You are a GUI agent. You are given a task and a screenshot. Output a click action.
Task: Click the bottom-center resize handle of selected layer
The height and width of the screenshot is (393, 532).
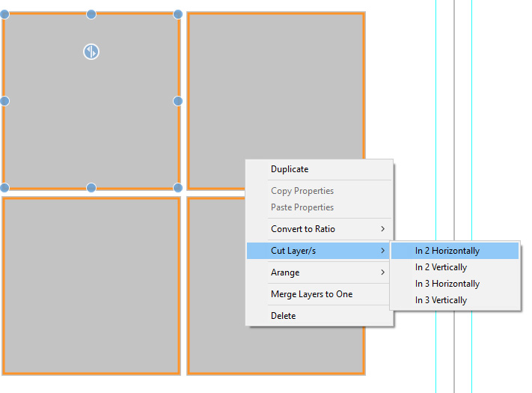pos(91,188)
